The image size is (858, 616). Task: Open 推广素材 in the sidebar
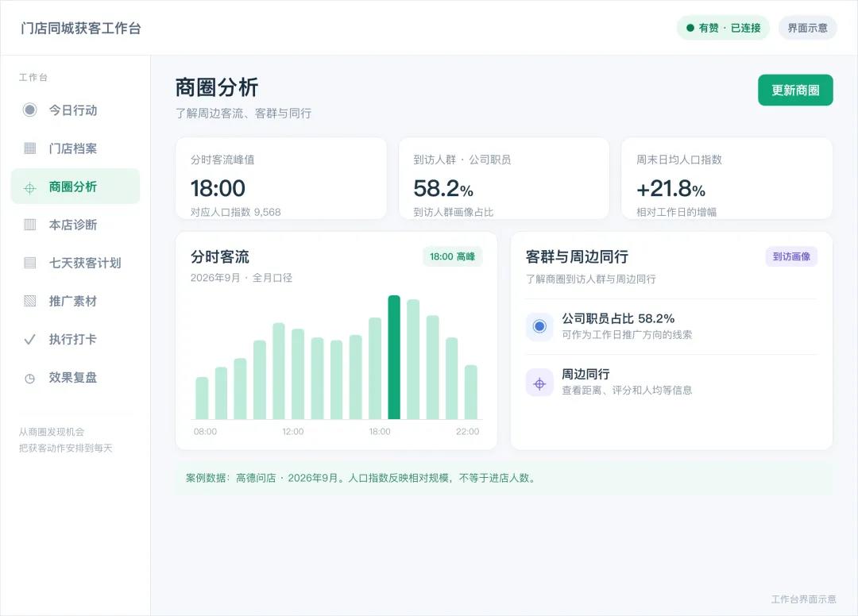[x=75, y=301]
